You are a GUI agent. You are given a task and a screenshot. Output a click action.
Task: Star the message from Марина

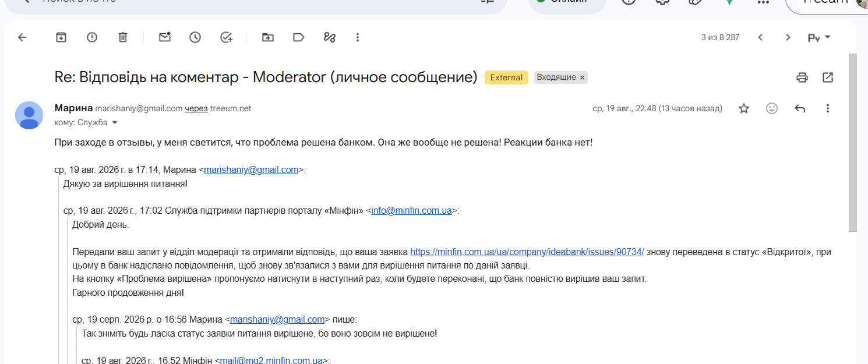tap(744, 108)
